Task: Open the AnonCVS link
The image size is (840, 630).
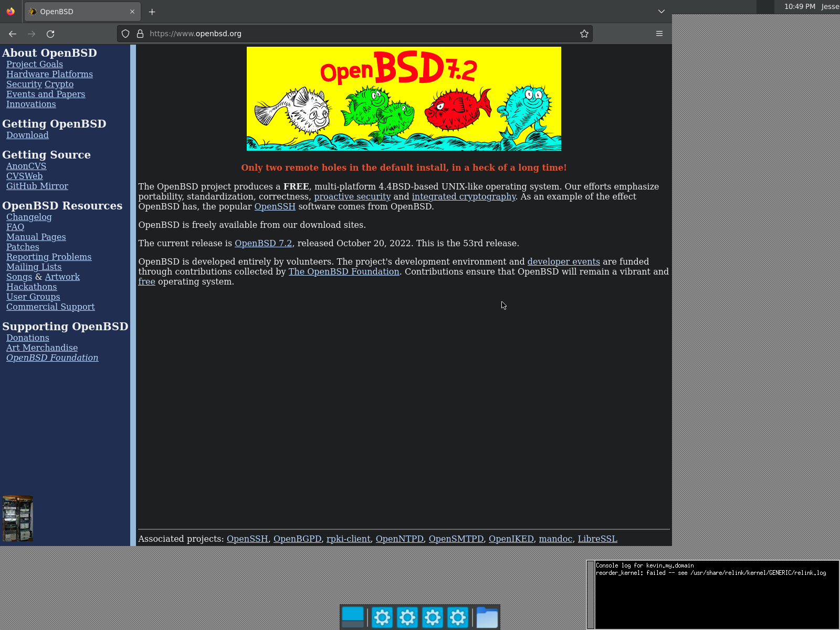Action: pos(26,166)
